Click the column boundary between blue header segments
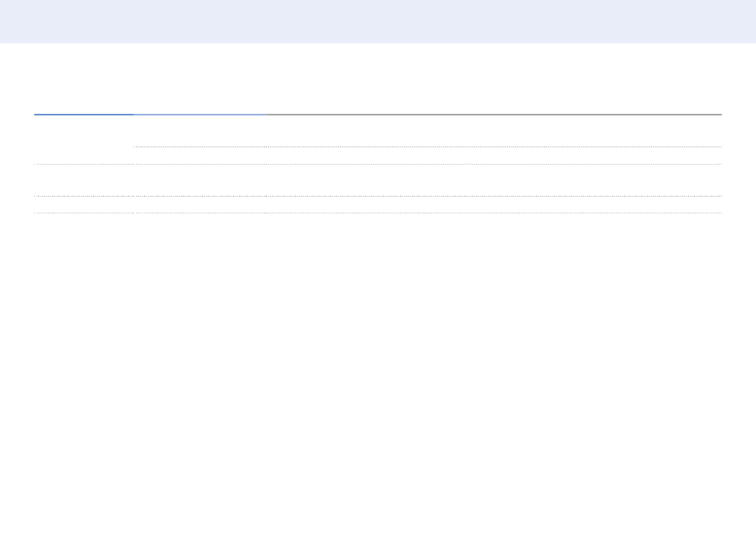This screenshot has height=535, width=756. (134, 115)
